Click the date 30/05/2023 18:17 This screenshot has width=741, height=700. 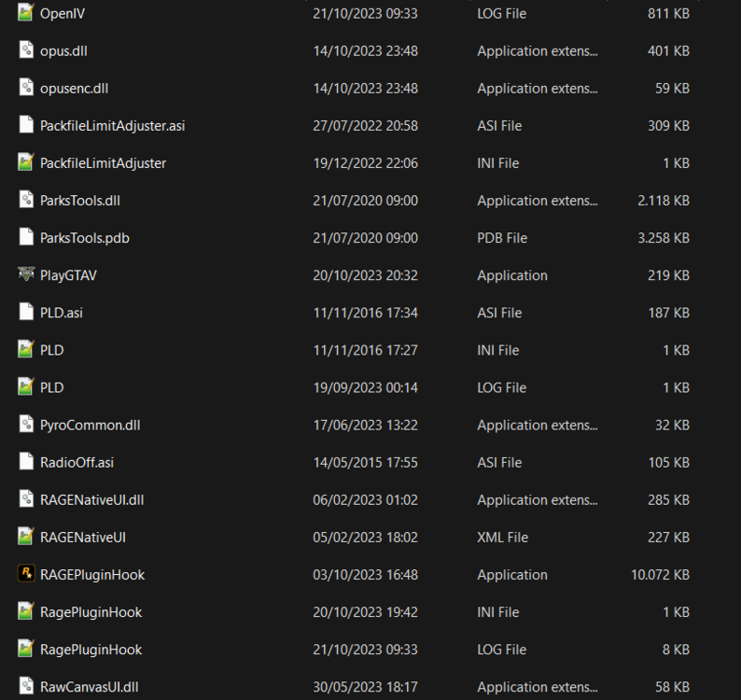(365, 687)
